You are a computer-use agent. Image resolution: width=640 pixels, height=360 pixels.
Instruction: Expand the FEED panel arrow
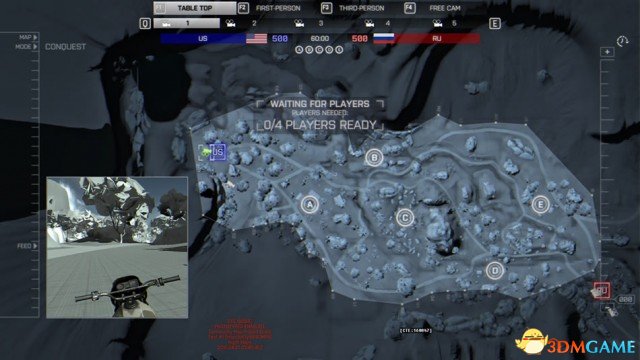coord(35,246)
